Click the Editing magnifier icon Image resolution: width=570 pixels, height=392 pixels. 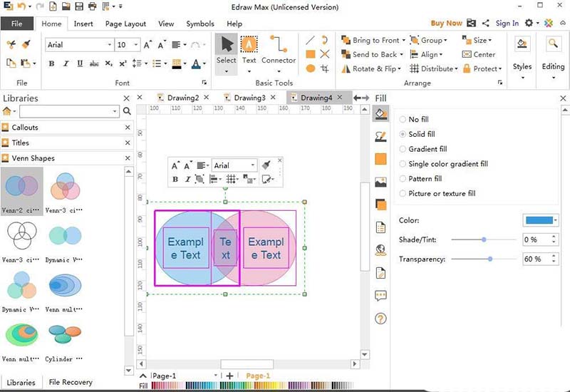click(x=553, y=44)
